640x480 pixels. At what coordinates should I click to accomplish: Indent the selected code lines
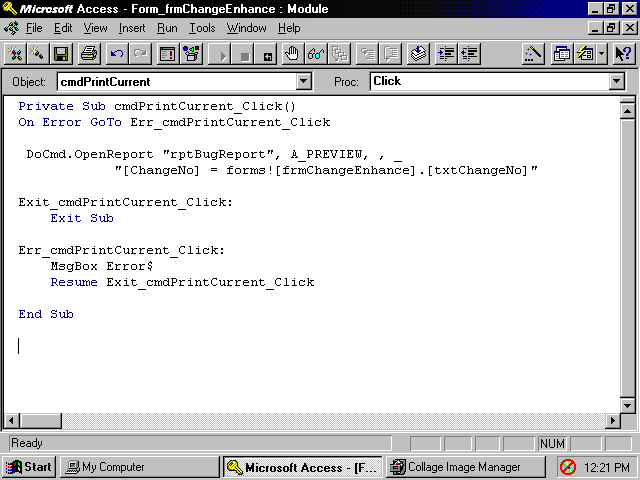[446, 54]
